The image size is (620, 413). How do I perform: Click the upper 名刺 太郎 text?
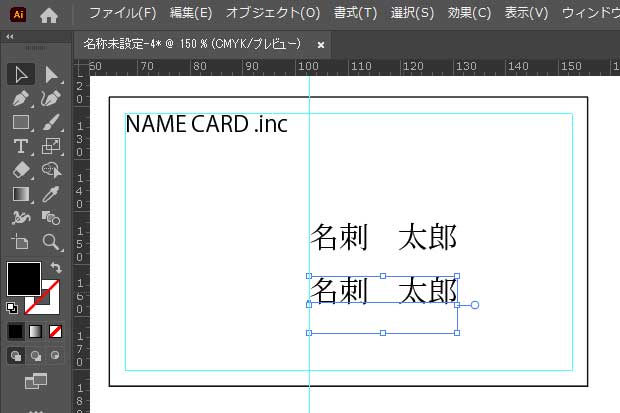coord(384,237)
